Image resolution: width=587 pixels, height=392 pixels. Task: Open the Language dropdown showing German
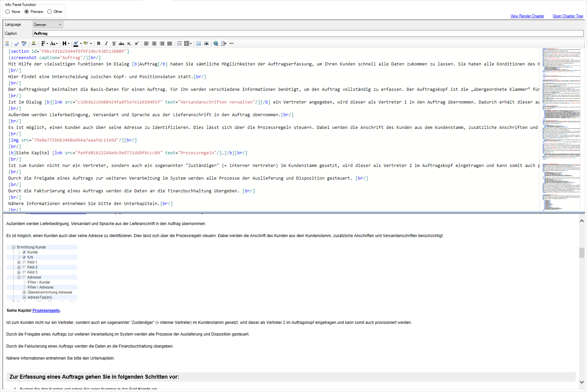click(48, 25)
